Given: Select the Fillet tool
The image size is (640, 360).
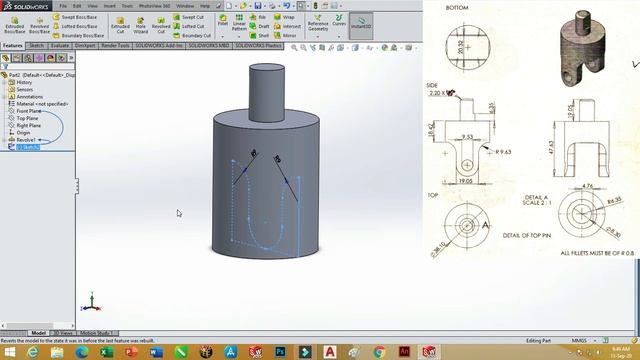Looking at the screenshot, I should point(223,20).
